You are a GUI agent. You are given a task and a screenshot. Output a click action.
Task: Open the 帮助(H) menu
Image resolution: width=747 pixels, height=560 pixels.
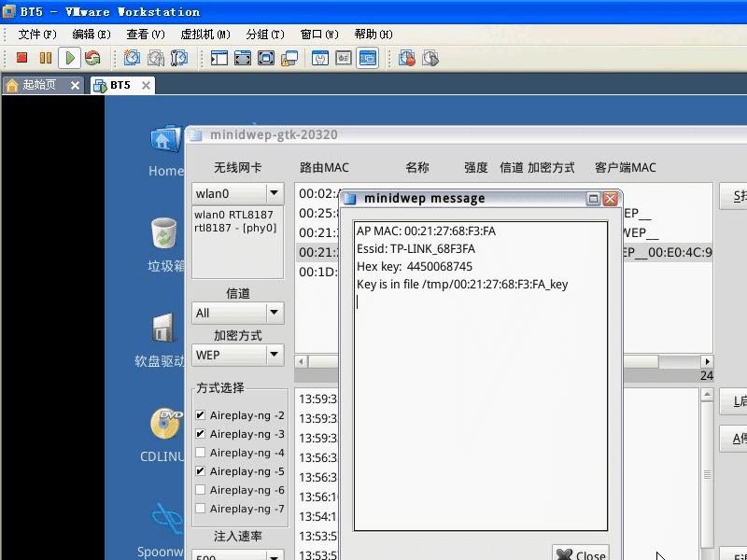373,35
